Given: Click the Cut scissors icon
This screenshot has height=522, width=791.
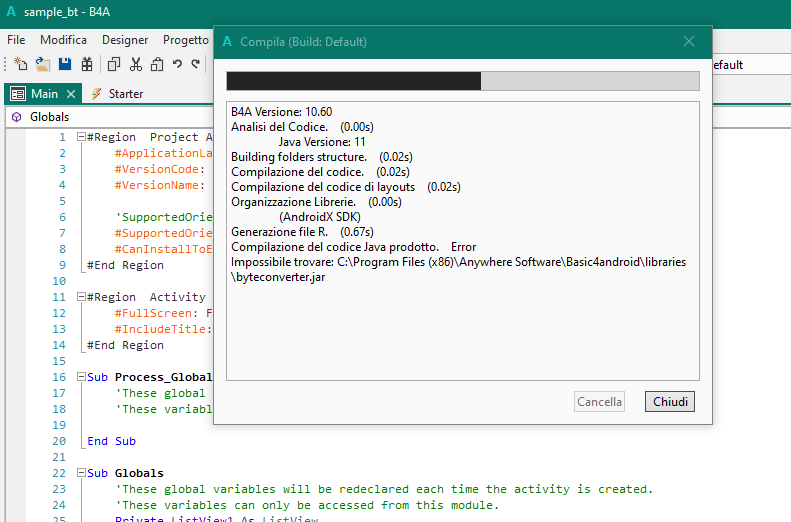Looking at the screenshot, I should 136,64.
